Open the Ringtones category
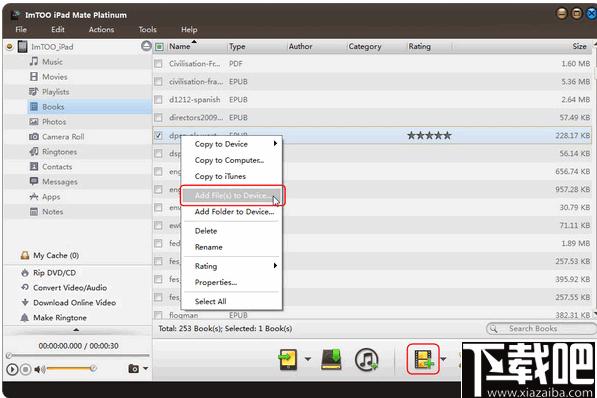 tap(59, 152)
